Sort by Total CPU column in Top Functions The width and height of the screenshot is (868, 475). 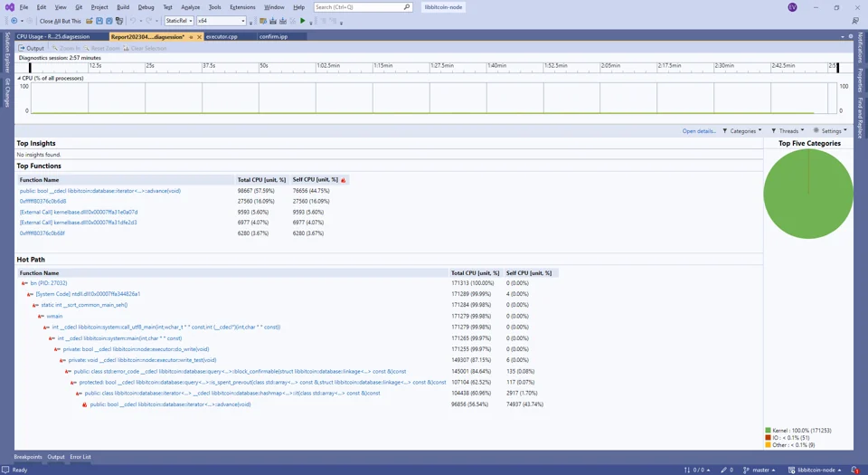pos(261,180)
